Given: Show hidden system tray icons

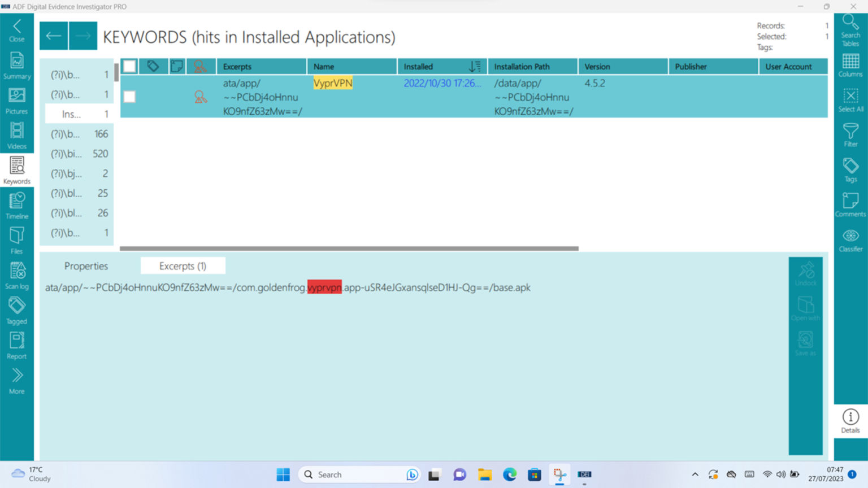Looking at the screenshot, I should (695, 474).
